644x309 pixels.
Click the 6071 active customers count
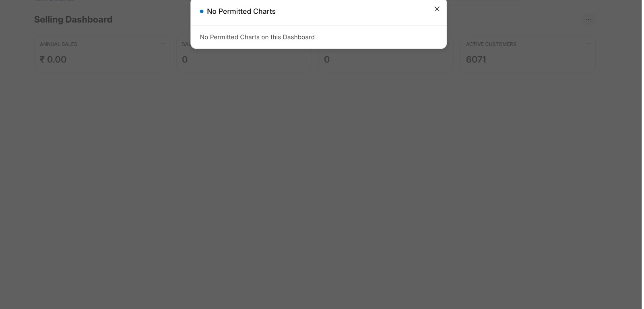pyautogui.click(x=476, y=60)
